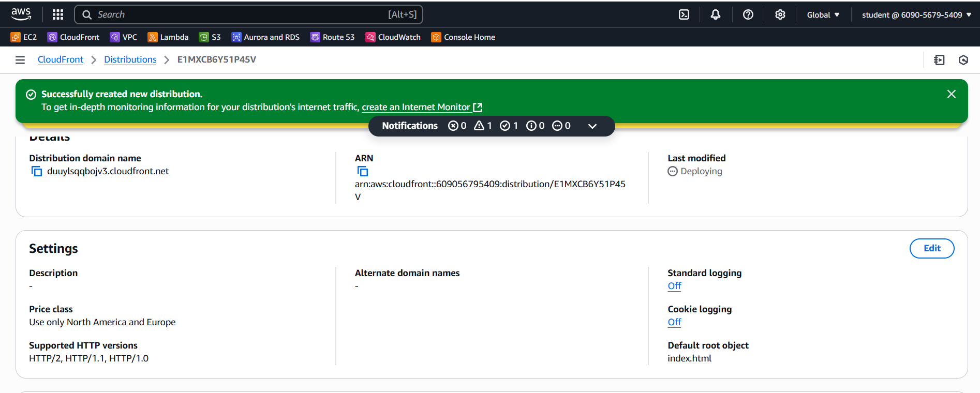
Task: Click the hexagon icon at the far right
Action: 963,60
